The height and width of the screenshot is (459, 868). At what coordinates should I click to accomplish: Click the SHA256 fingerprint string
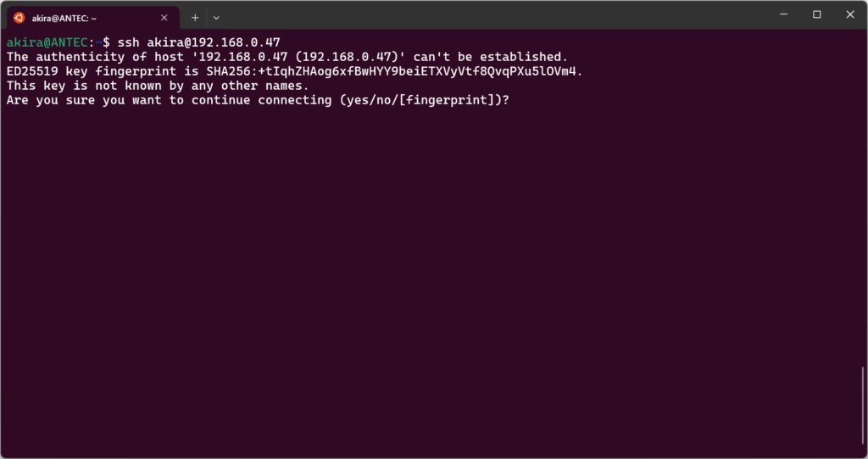(x=394, y=71)
